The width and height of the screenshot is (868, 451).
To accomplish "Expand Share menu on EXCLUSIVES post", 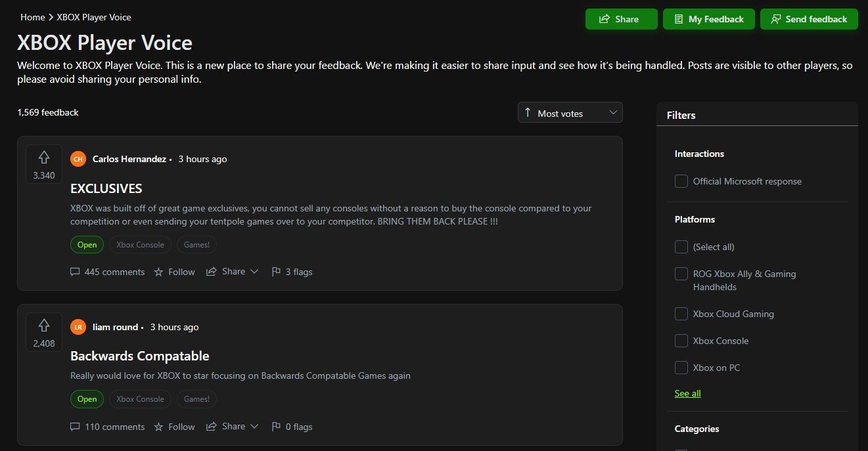I will click(x=233, y=272).
